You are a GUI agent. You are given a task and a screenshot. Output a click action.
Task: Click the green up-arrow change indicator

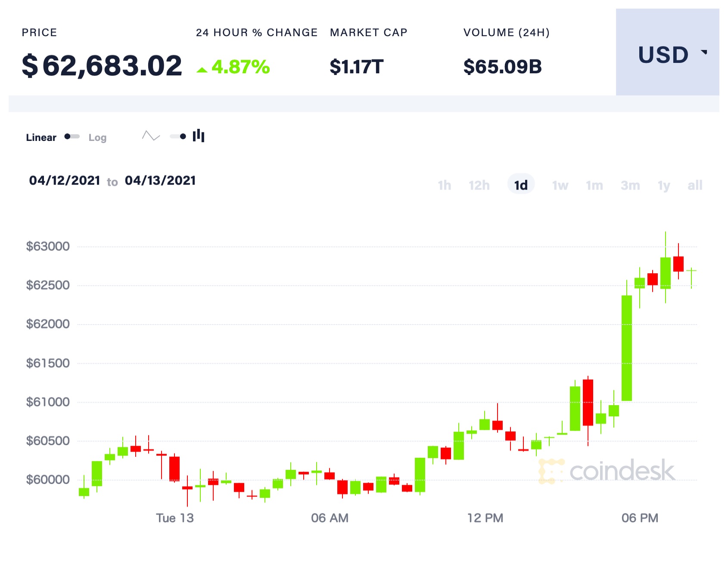(202, 70)
